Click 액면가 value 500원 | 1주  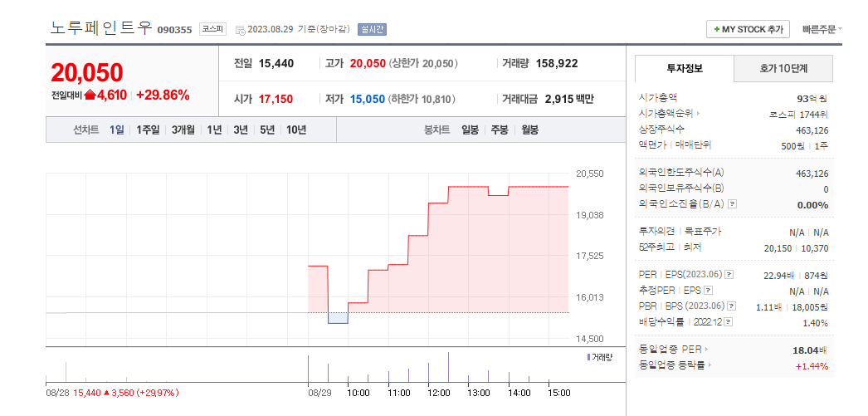pyautogui.click(x=805, y=146)
